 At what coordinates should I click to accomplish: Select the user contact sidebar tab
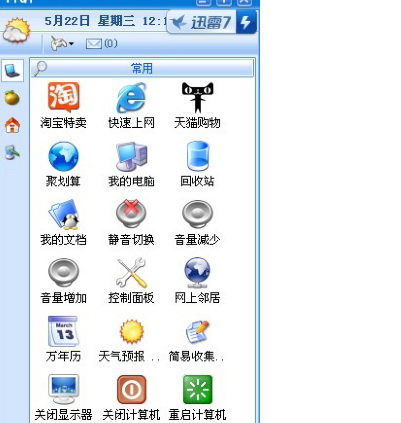tap(12, 152)
